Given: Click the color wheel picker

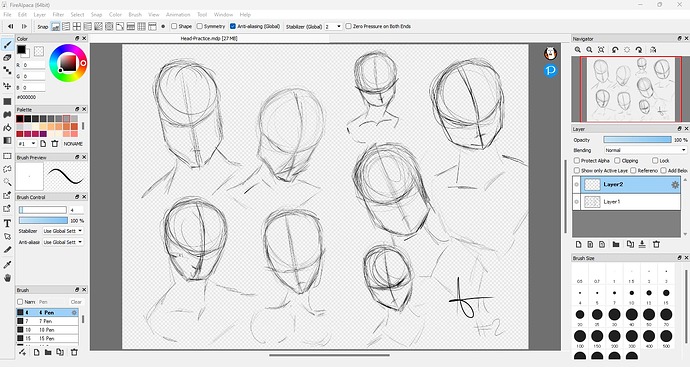Looking at the screenshot, I should click(68, 63).
